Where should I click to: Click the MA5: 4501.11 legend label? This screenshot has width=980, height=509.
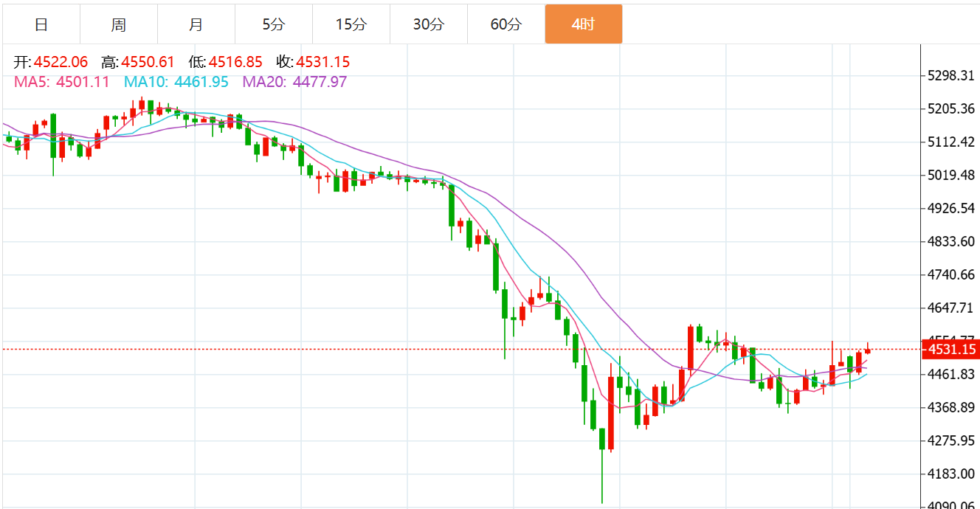[62, 82]
